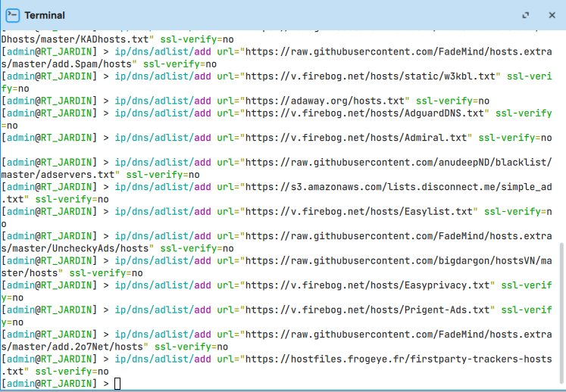Viewport: 566px width, 392px height.
Task: Click the Terminal title text
Action: tap(45, 15)
